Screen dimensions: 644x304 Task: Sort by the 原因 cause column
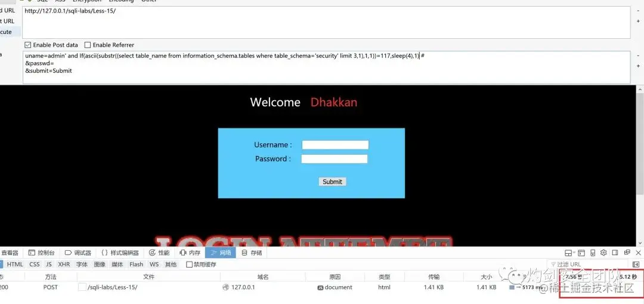(x=335, y=277)
